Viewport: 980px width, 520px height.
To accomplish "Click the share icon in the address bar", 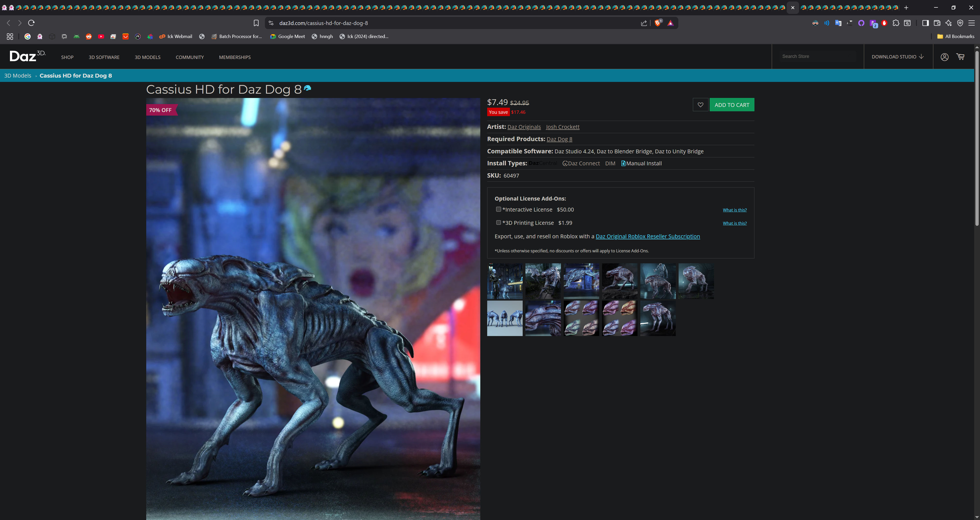I will coord(644,23).
